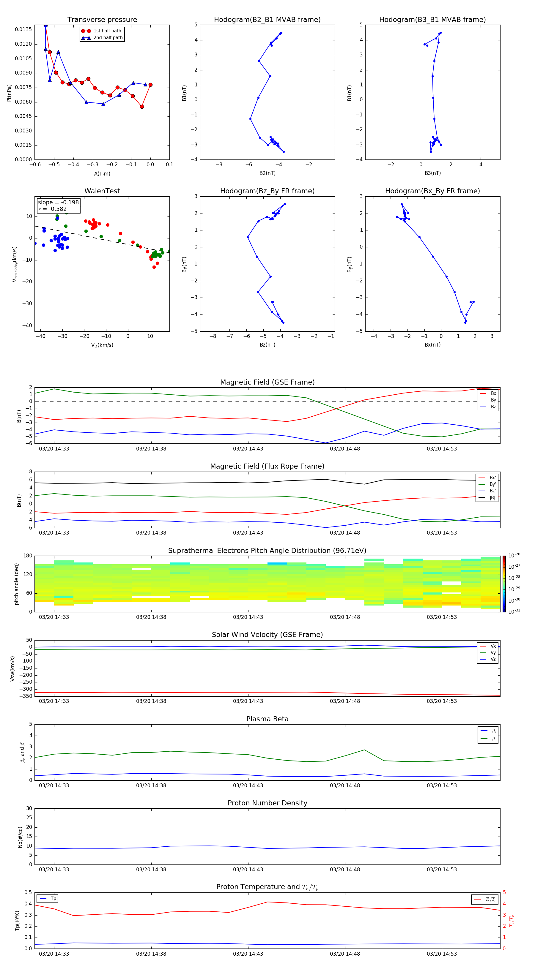Click the 'B2(nT)' x-axis label
Image resolution: width=535 pixels, height=980 pixels.
[x=267, y=173]
